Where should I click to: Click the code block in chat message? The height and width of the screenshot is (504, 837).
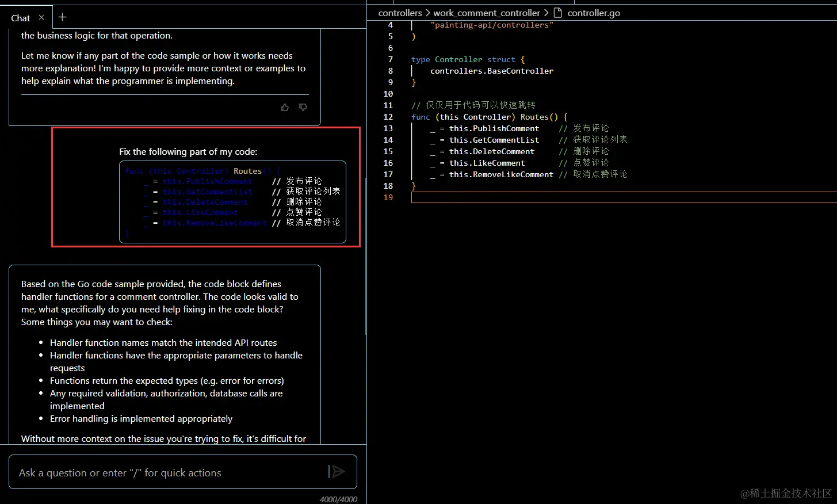click(232, 202)
